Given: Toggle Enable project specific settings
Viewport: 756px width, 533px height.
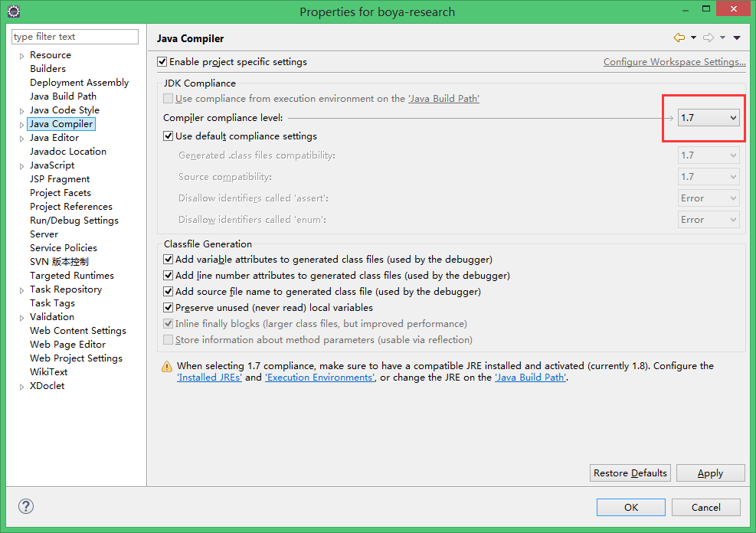Looking at the screenshot, I should point(162,62).
